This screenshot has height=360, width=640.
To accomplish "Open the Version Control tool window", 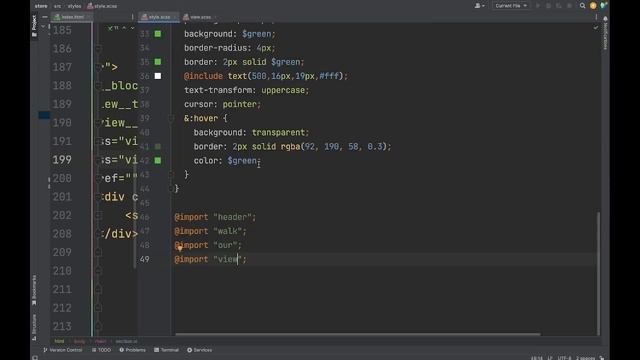I will [x=62, y=350].
